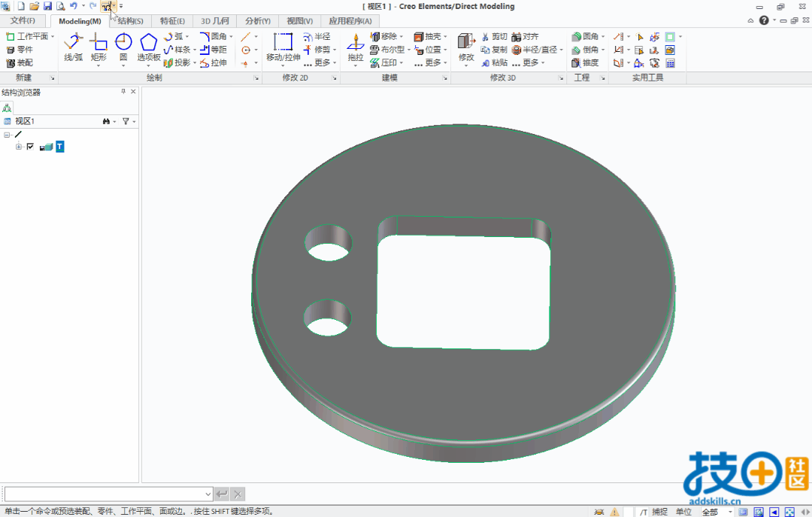Screen dimensions: 812x517
Task: Open the filter funnel dropdown in browser
Action: 134,121
